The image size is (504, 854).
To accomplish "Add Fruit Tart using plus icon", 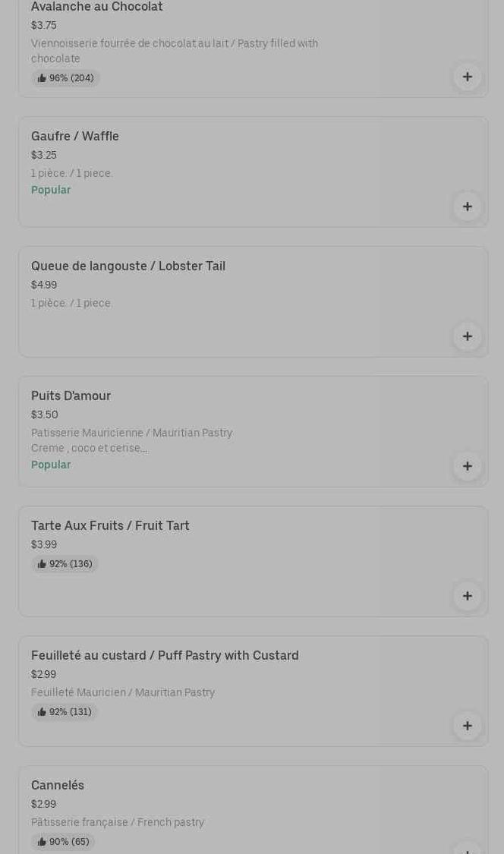I will pyautogui.click(x=467, y=596).
